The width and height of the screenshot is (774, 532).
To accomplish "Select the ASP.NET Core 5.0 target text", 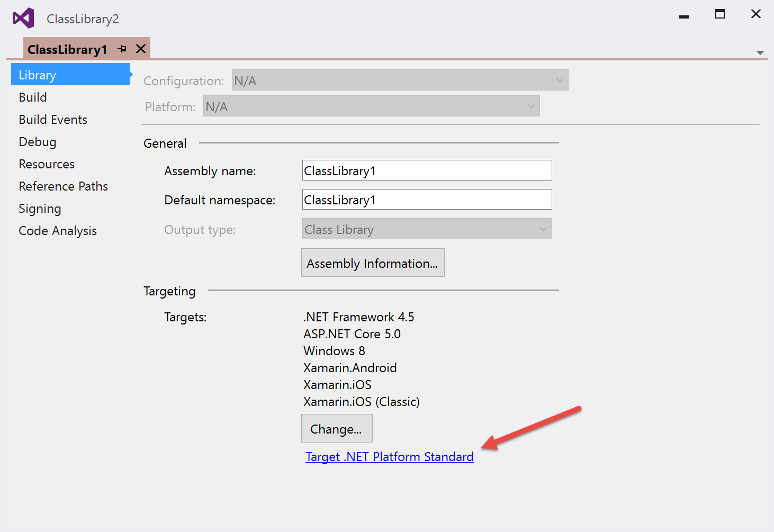I will [352, 334].
